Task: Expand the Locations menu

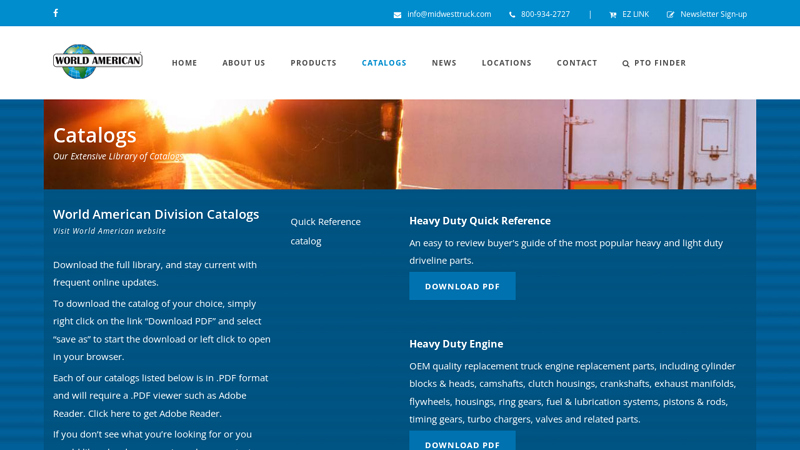Action: pos(506,63)
